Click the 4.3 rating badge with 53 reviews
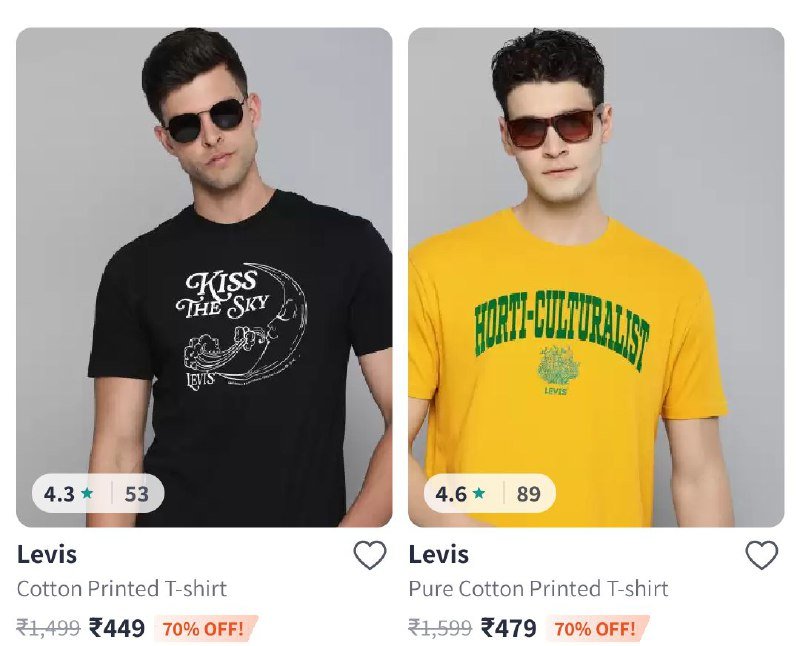Image resolution: width=800 pixels, height=646 pixels. [97, 493]
